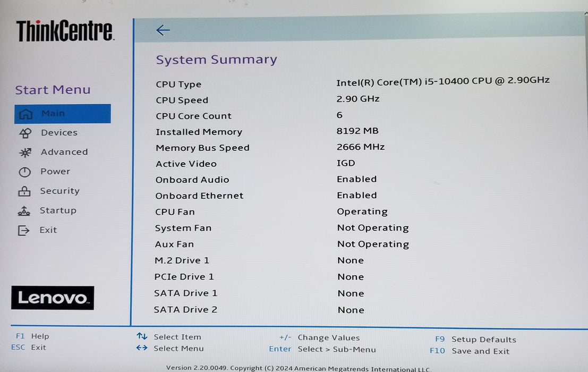
Task: Click the 2666 MHz value
Action: (x=361, y=147)
